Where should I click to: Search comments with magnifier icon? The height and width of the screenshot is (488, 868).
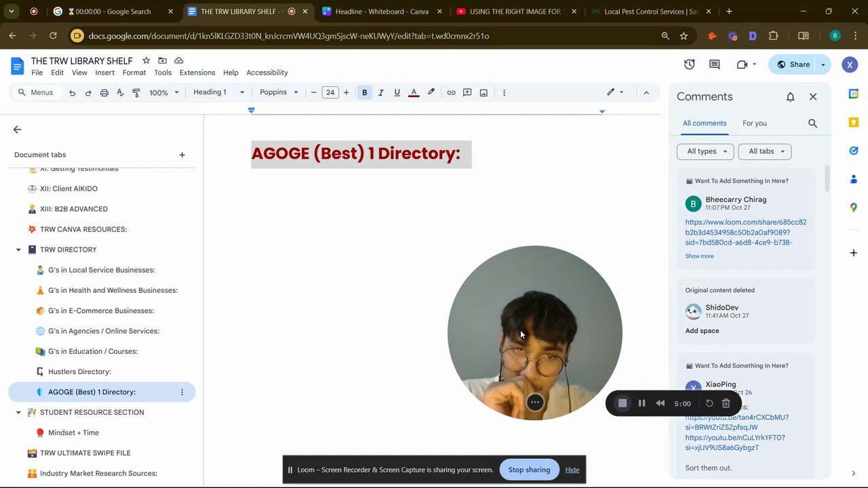tap(812, 123)
